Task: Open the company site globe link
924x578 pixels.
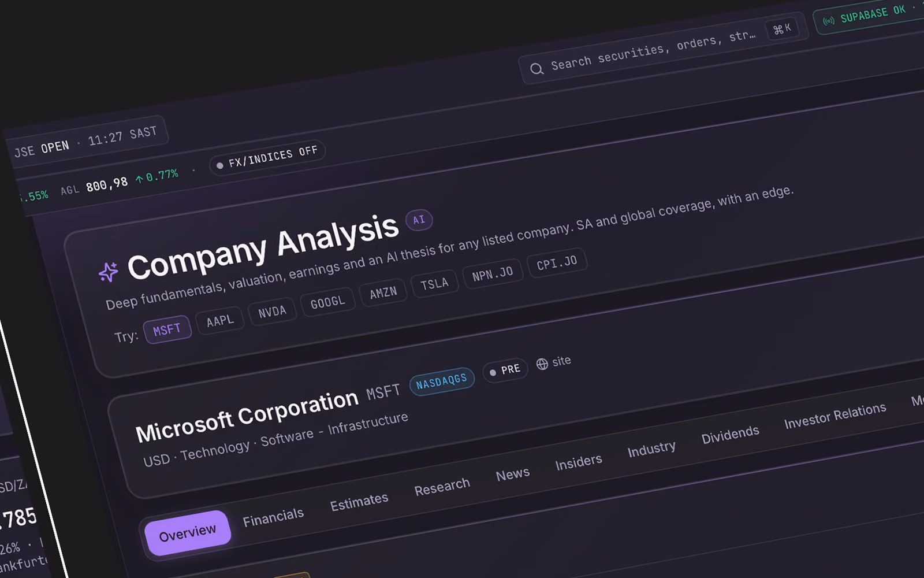Action: [x=554, y=362]
